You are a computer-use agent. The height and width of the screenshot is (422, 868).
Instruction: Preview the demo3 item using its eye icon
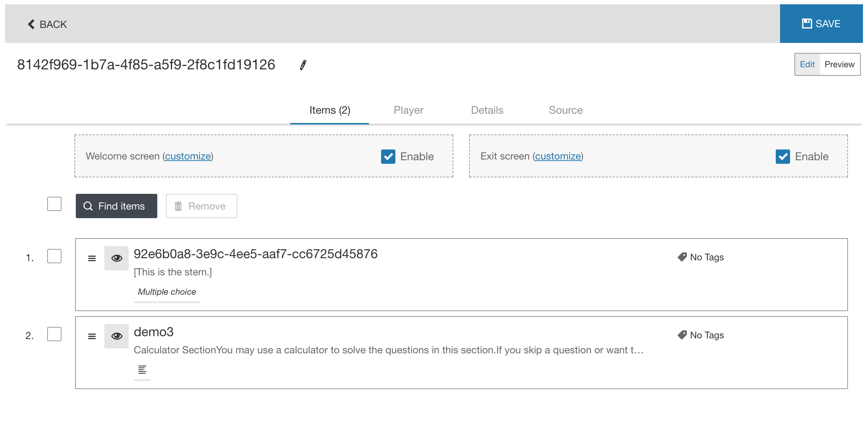116,336
